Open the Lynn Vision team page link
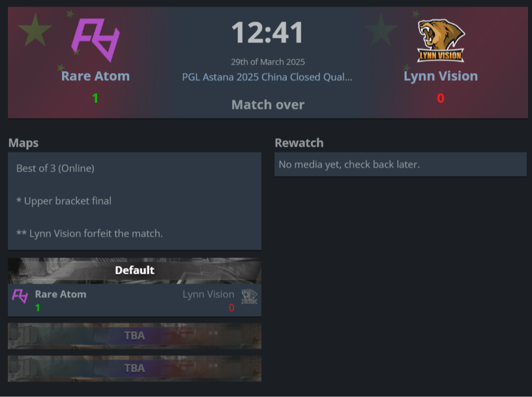 [440, 76]
